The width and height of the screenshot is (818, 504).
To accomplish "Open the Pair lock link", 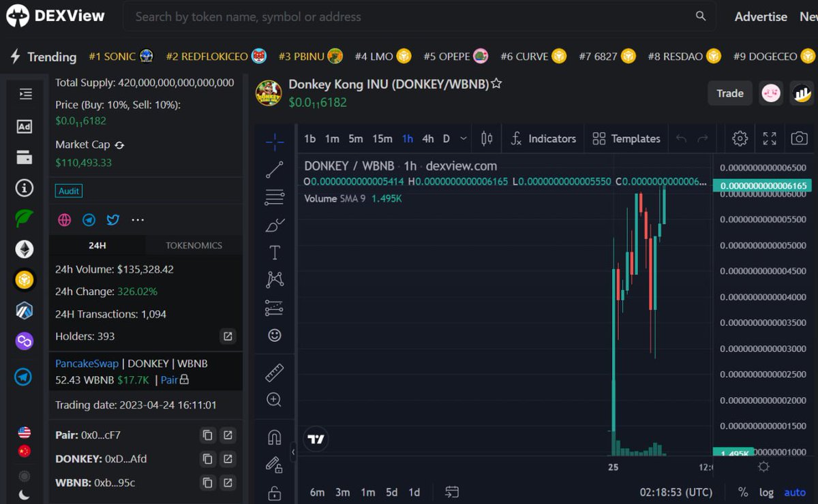I will [x=175, y=380].
